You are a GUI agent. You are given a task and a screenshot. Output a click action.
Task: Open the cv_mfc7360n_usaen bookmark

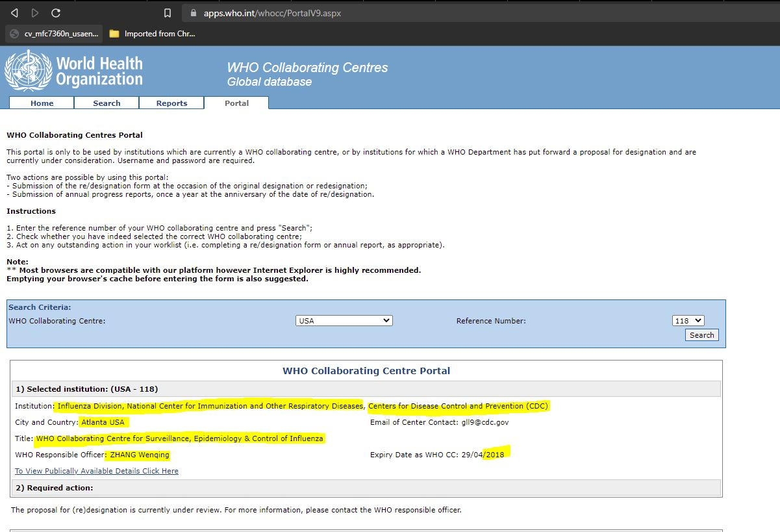55,34
